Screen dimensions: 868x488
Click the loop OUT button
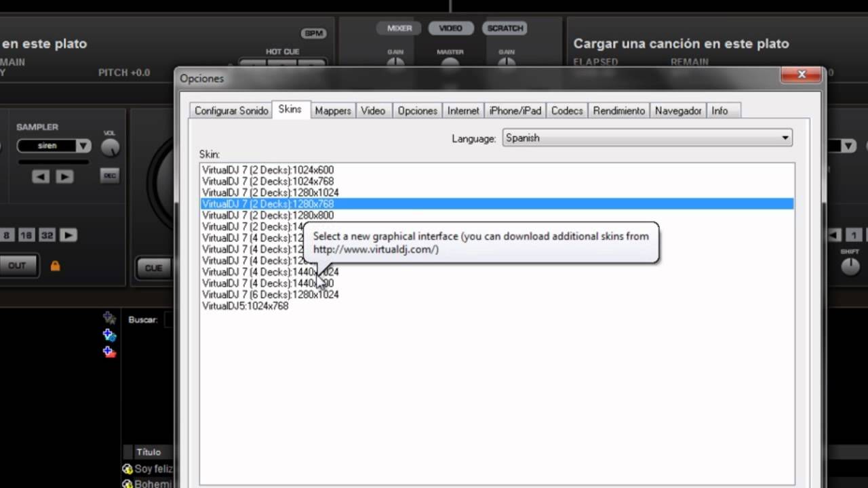click(x=17, y=266)
